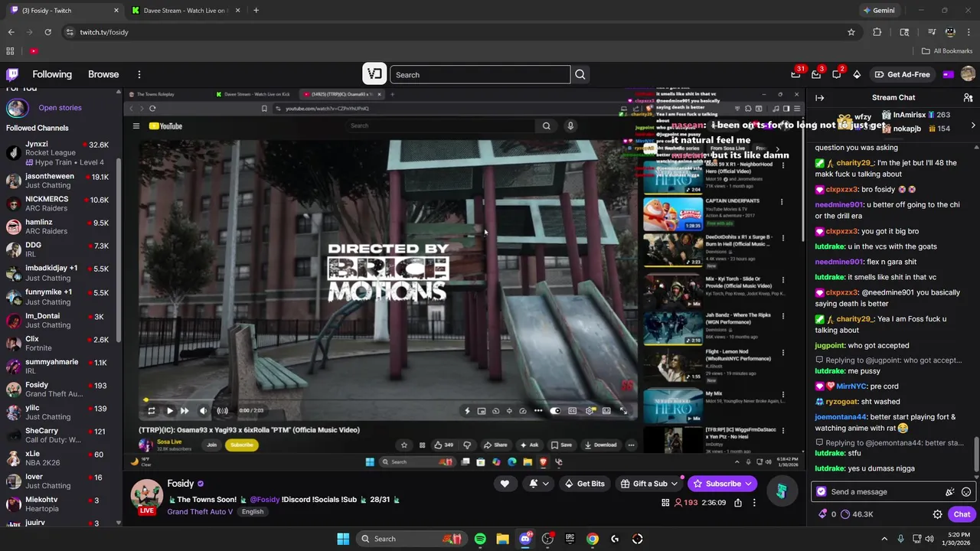980x551 pixels.
Task: Click the Fosidy channel name below video
Action: point(181,484)
